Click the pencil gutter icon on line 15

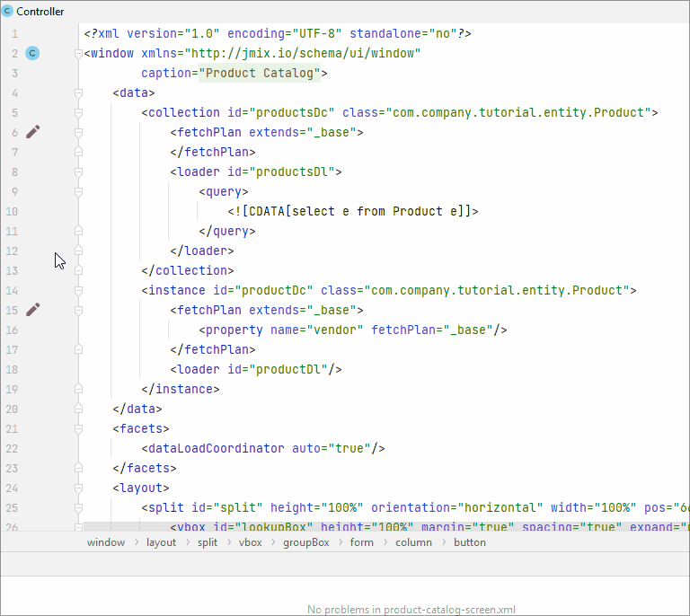pos(33,310)
